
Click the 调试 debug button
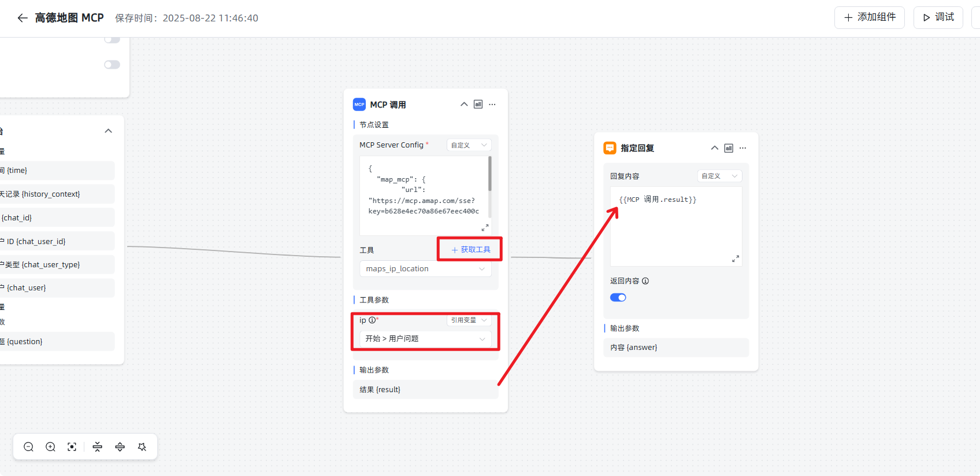click(938, 17)
